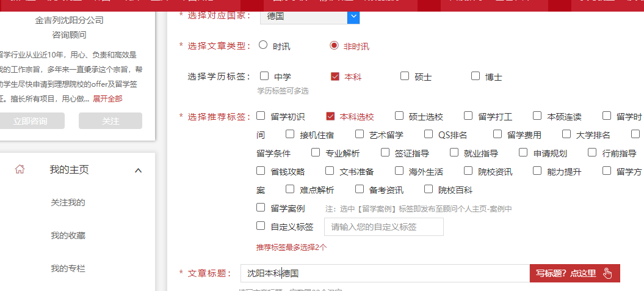Expand profile text with 展开全部 link
Screen dimensions: 644x291
coord(107,99)
